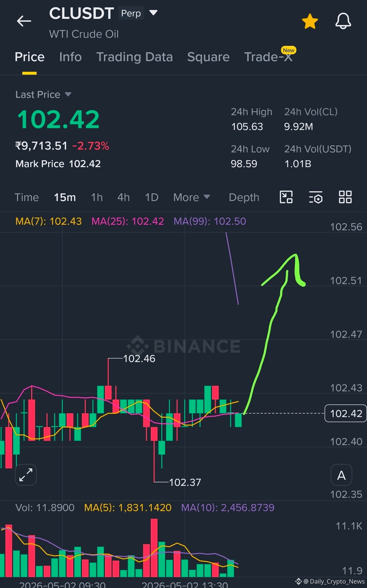
Task: Tap the -2.73% change percentage
Action: pyautogui.click(x=91, y=146)
